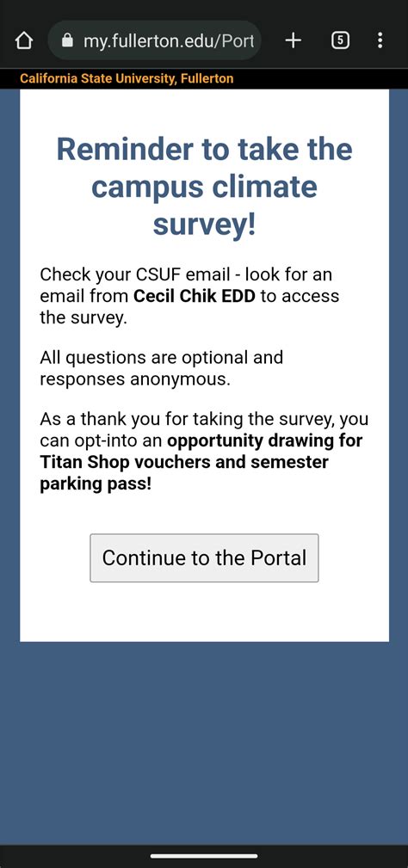Click empty blue area below the card
This screenshot has width=408, height=868.
tap(204, 742)
